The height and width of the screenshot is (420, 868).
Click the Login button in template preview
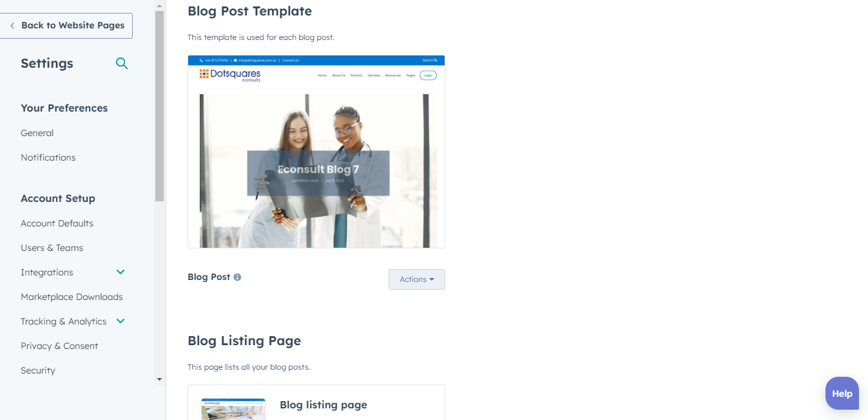pyautogui.click(x=428, y=75)
